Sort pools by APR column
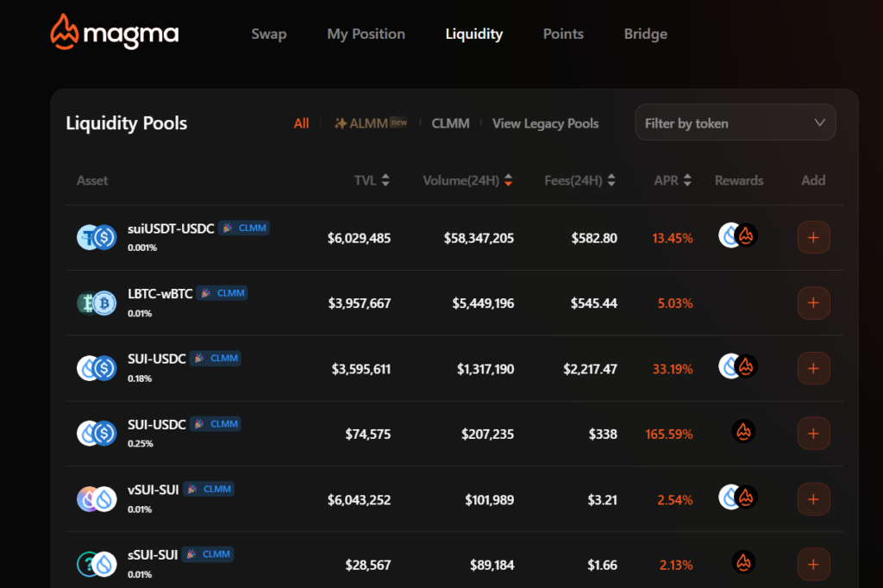The height and width of the screenshot is (588, 883). pos(673,180)
